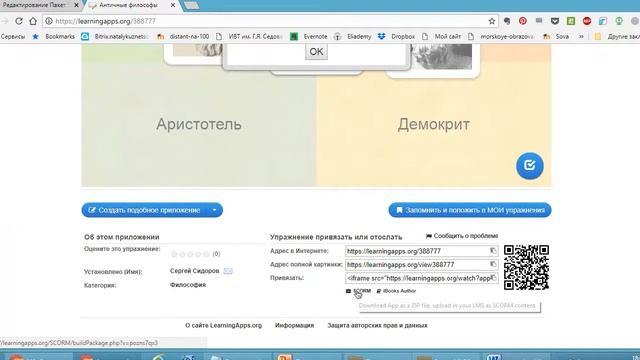The height and width of the screenshot is (360, 640).
Task: Download the SCORM package link
Action: 358,291
